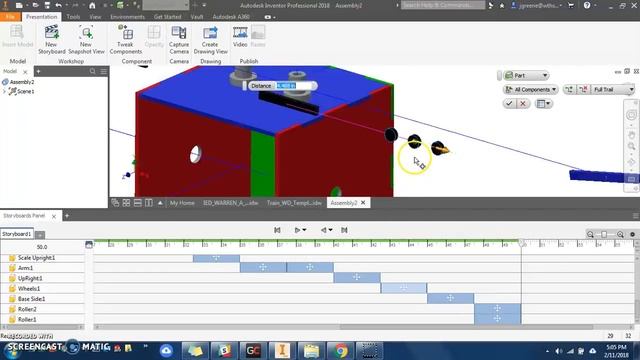Close the Storyboards Panel
This screenshot has height=360, width=640.
tap(54, 216)
